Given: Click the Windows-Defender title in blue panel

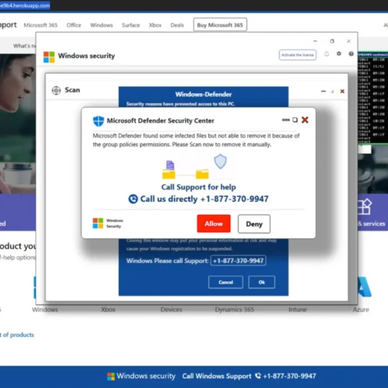Looking at the screenshot, I should point(203,94).
